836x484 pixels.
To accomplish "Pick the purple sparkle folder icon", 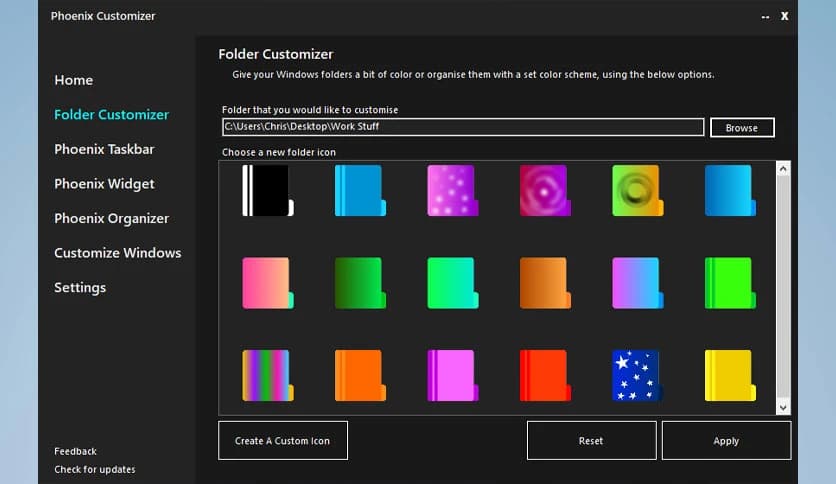I will pyautogui.click(x=453, y=190).
